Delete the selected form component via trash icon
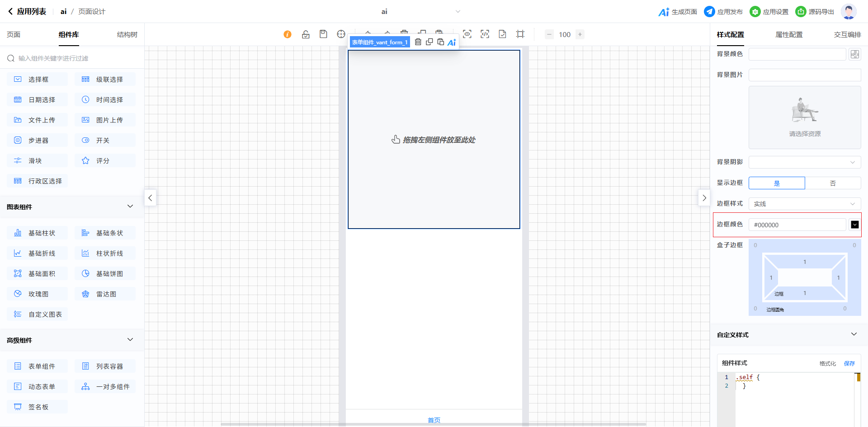The height and width of the screenshot is (427, 868). pos(418,42)
